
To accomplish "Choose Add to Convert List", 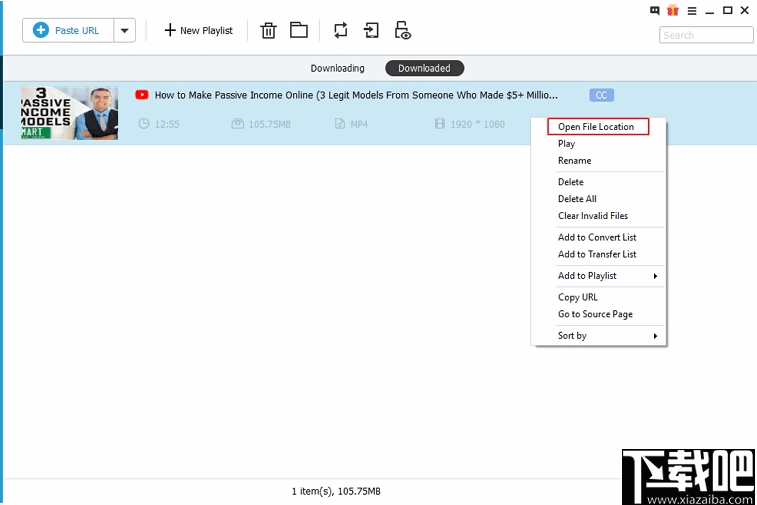I will [x=597, y=237].
